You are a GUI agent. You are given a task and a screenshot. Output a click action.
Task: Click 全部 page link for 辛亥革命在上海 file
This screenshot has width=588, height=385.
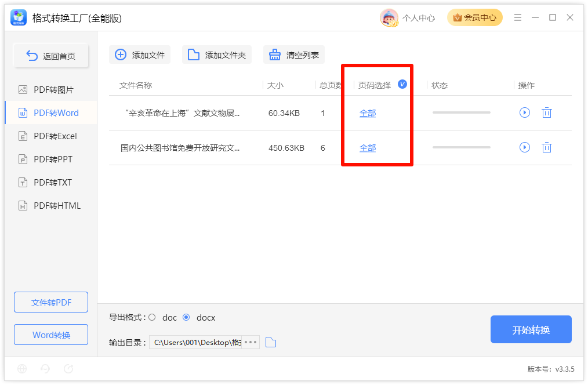[x=368, y=113]
